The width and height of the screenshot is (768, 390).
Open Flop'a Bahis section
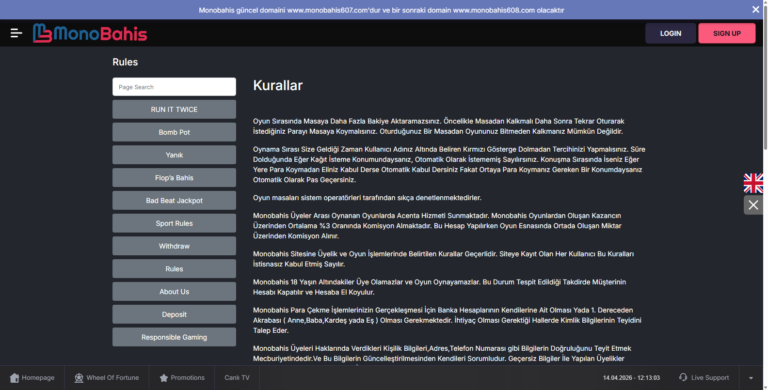[174, 178]
